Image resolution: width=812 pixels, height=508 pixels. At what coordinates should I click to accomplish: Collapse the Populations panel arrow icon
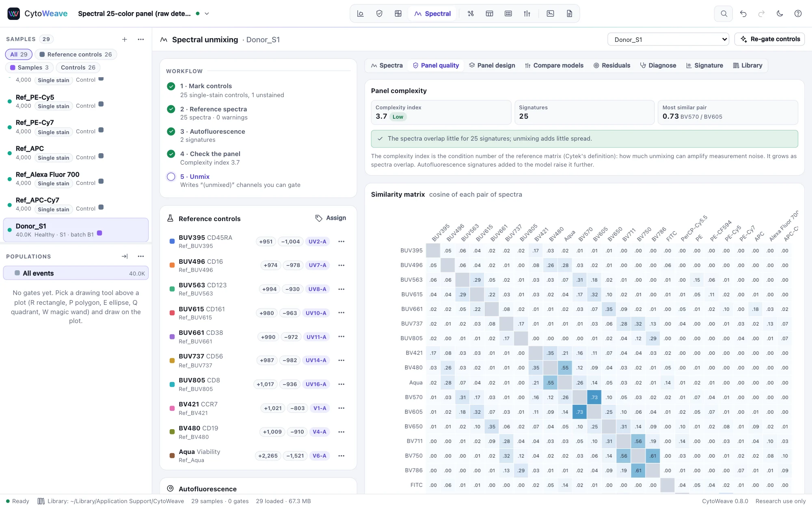coord(125,256)
